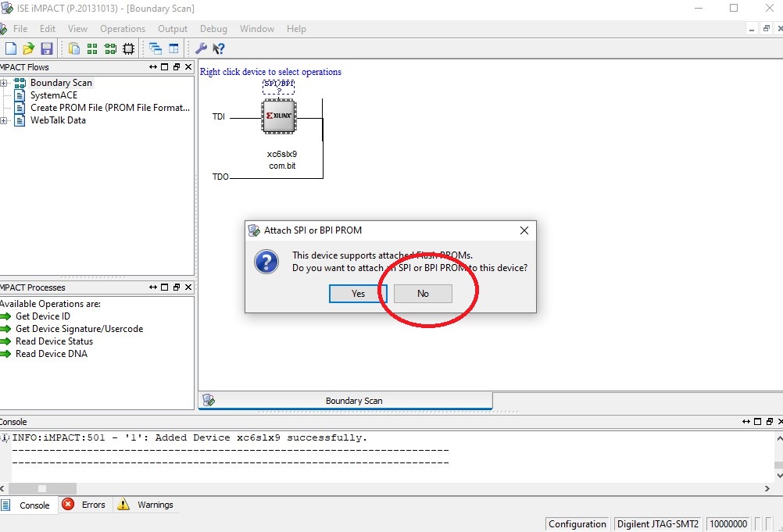Float the iMPACT Processes panel
Image resolution: width=783 pixels, height=532 pixels.
click(x=177, y=287)
